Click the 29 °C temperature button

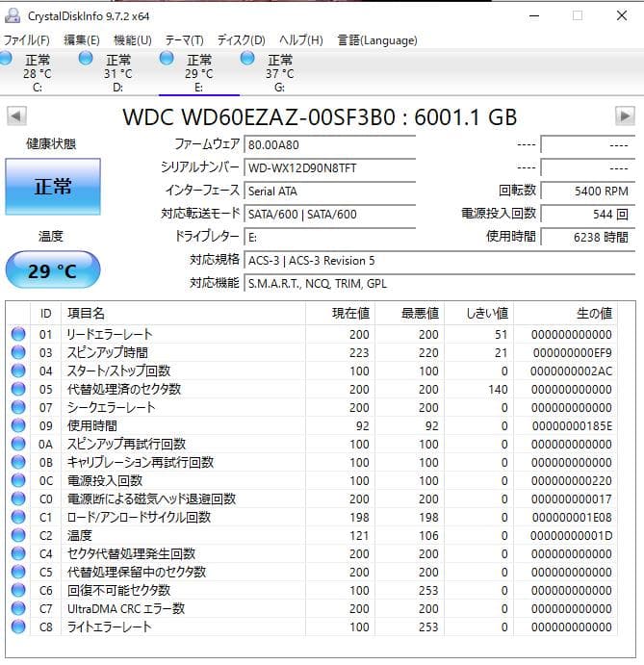coord(53,270)
